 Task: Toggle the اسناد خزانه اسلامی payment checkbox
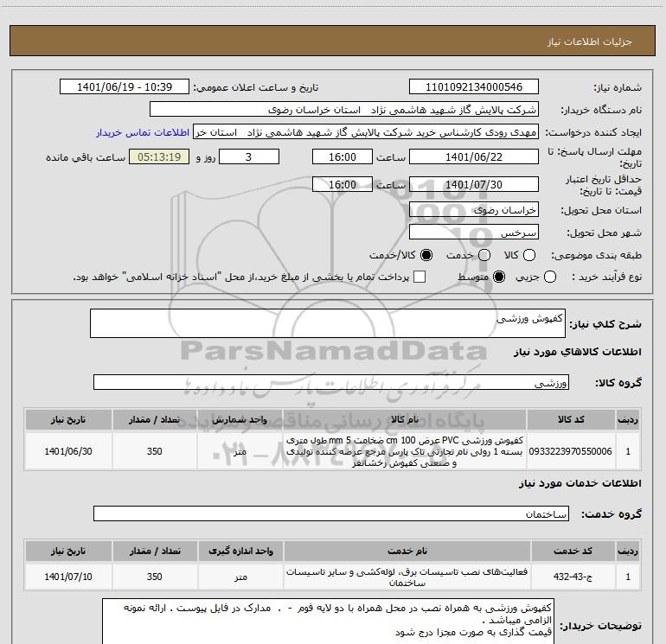419,277
